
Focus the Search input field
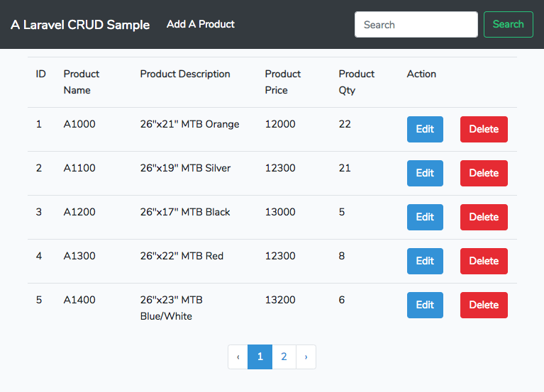pos(416,24)
